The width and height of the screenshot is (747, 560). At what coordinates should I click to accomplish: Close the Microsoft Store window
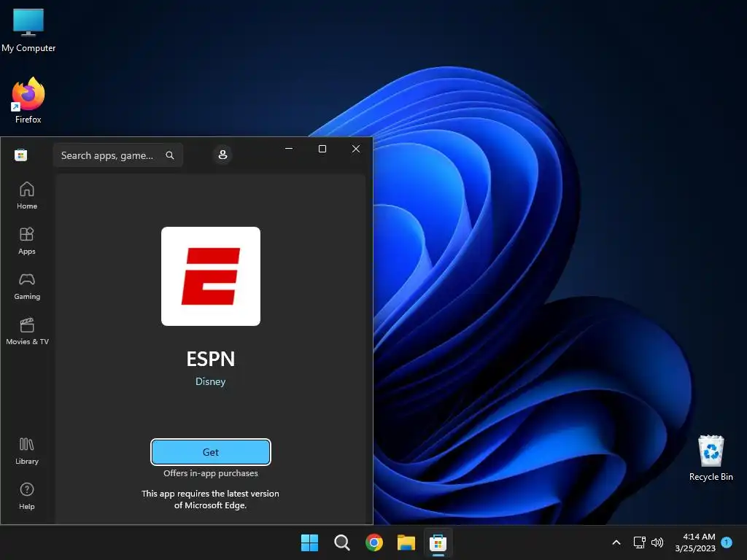356,149
